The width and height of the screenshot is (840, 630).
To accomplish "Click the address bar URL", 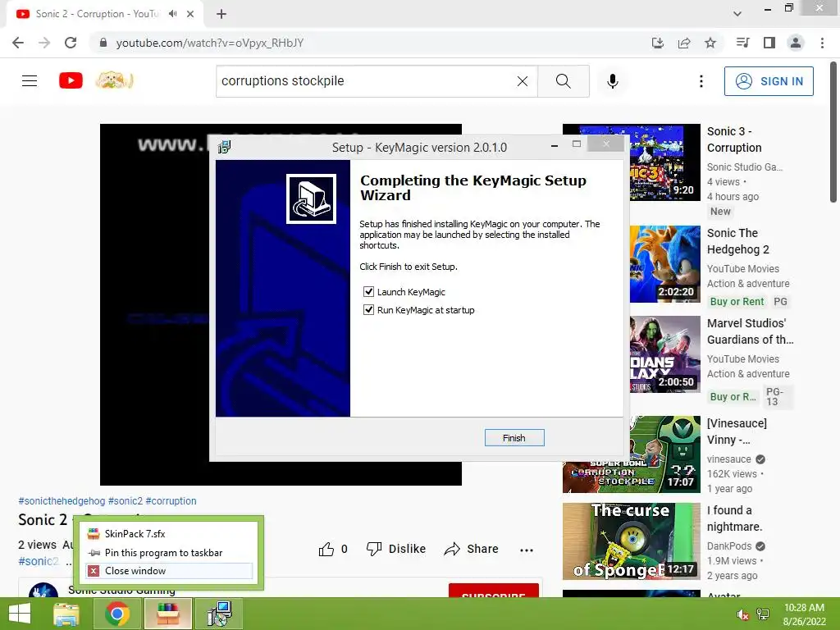I will coord(210,43).
